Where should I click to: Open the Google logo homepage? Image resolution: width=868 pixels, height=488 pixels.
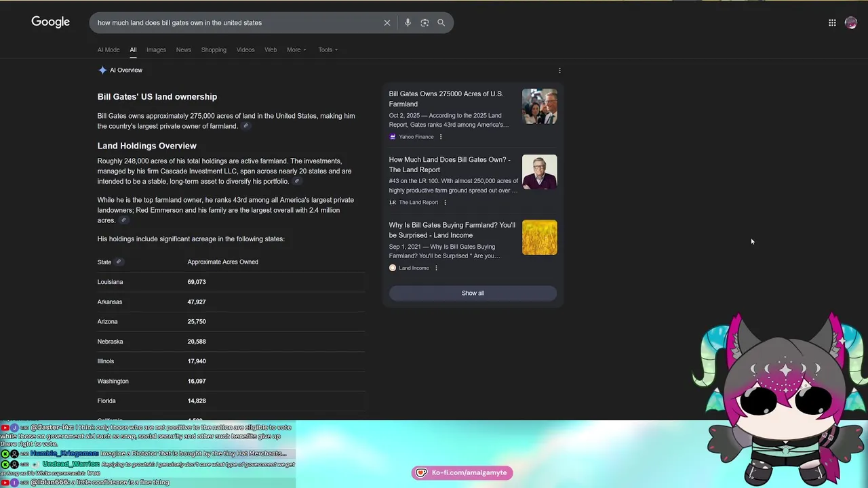click(50, 22)
